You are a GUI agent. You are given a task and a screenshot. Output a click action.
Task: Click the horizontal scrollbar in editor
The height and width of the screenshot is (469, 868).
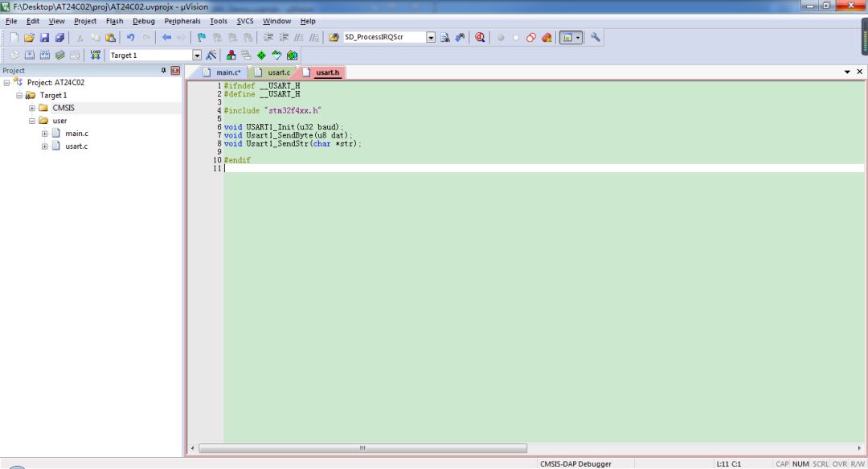click(362, 448)
